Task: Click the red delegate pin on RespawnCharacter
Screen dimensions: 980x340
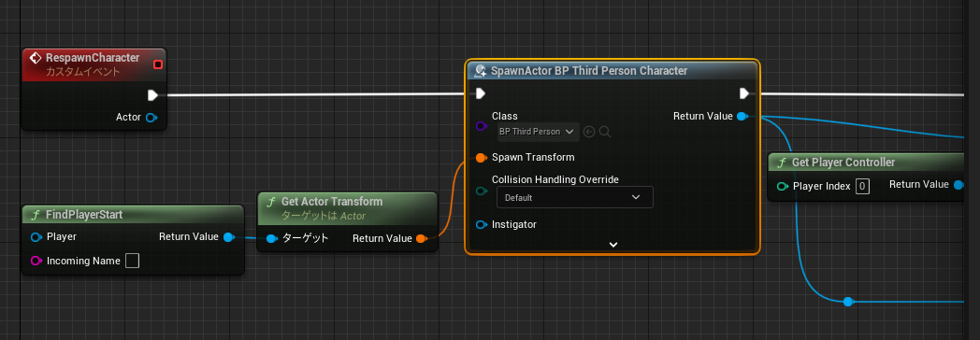Action: pyautogui.click(x=157, y=64)
